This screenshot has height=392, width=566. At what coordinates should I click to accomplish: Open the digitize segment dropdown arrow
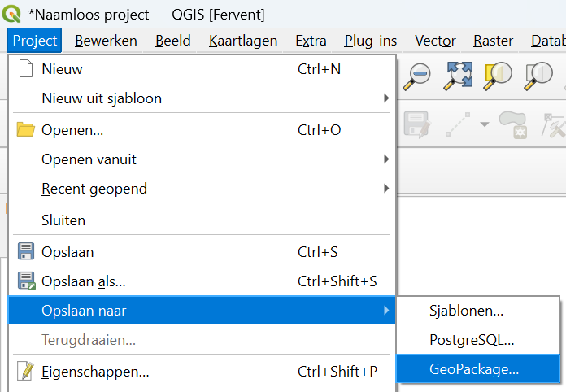coord(485,124)
